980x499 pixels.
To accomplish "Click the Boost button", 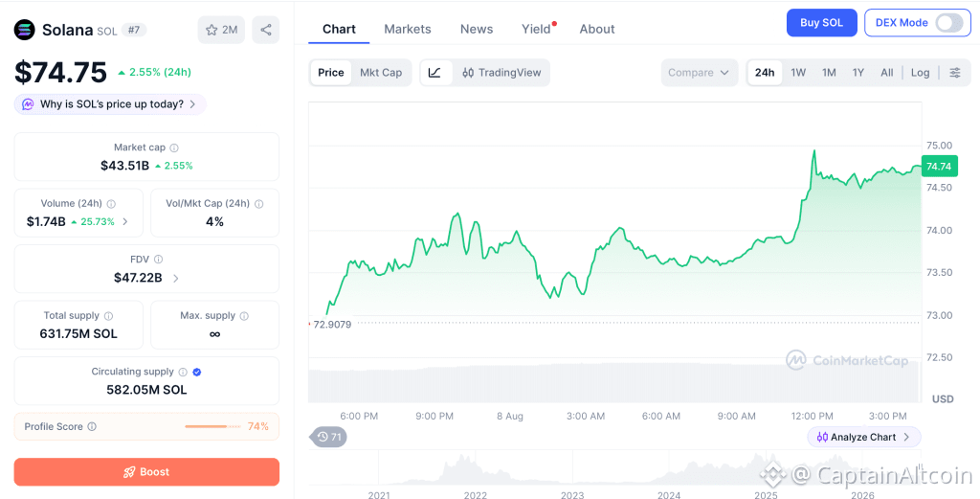I will 146,472.
